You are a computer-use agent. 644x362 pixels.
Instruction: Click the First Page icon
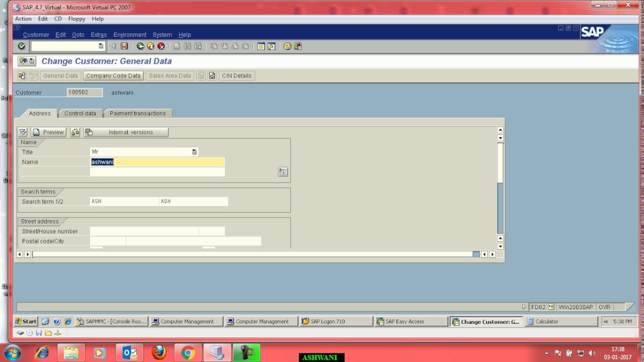(x=214, y=46)
